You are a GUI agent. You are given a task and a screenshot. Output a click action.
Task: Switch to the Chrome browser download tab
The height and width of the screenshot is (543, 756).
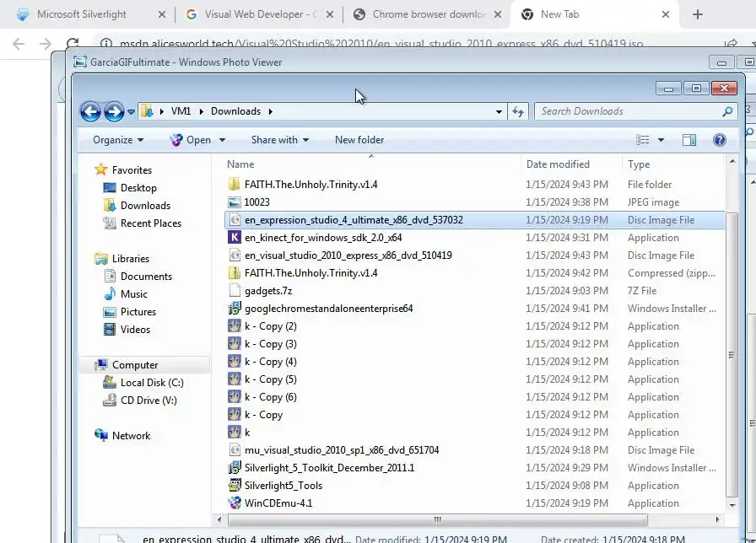coord(427,14)
